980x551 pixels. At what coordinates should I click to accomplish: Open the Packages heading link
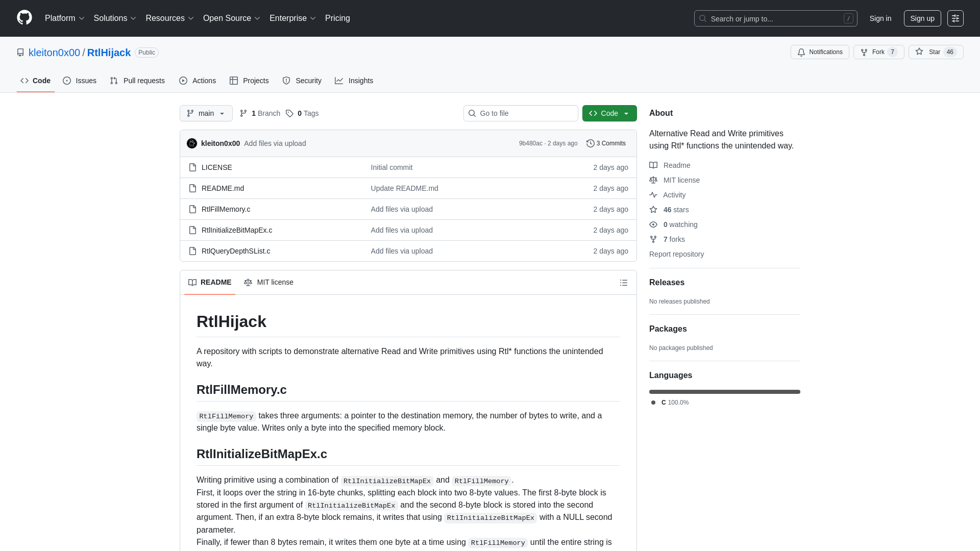coord(668,329)
